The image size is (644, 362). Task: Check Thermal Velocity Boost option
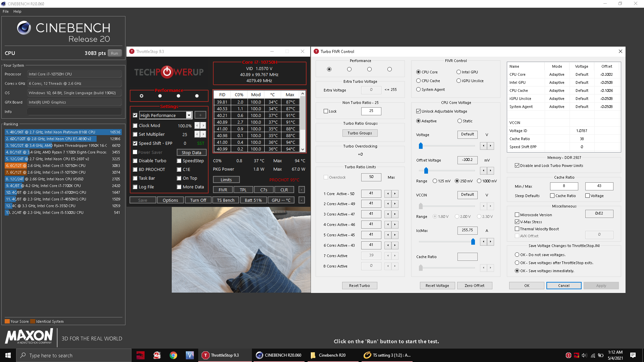517,229
